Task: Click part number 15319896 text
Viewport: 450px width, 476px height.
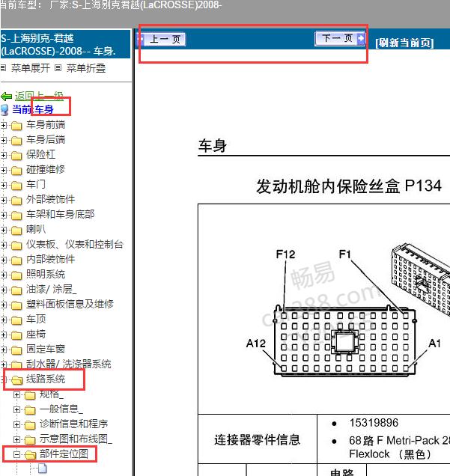Action: pos(374,423)
